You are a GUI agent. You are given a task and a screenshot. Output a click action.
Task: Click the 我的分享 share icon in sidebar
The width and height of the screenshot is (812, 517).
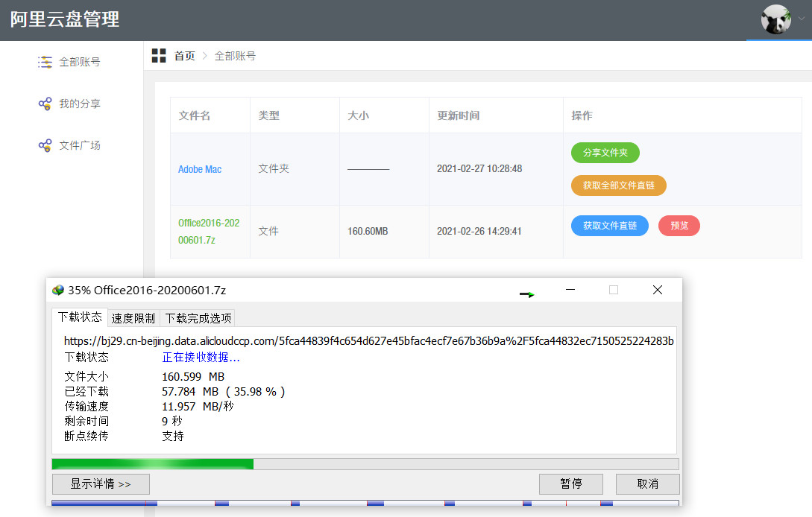[x=45, y=104]
